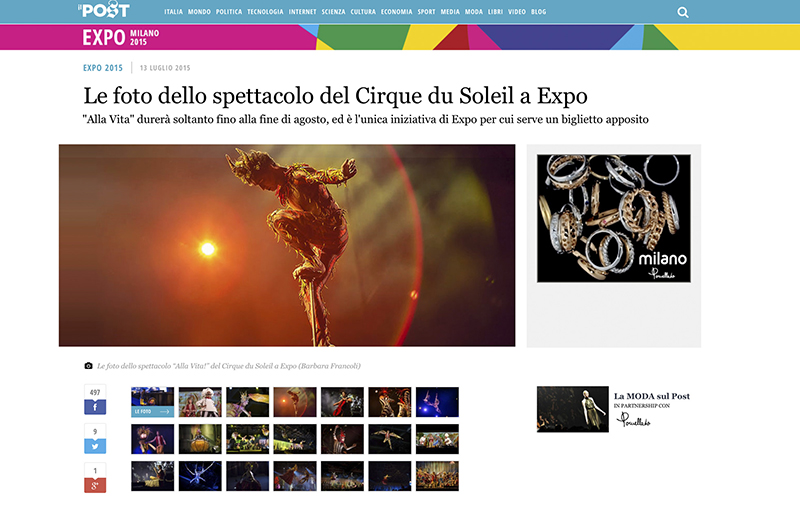The height and width of the screenshot is (518, 800).
Task: Open the last thumbnail in bottom row
Action: pyautogui.click(x=437, y=476)
